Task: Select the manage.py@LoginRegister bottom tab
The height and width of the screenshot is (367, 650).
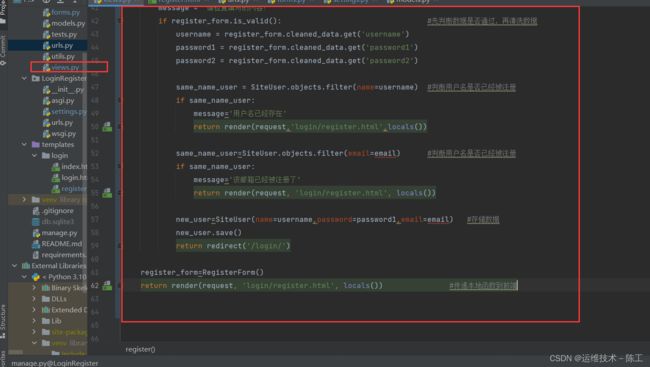Action: pyautogui.click(x=54, y=363)
